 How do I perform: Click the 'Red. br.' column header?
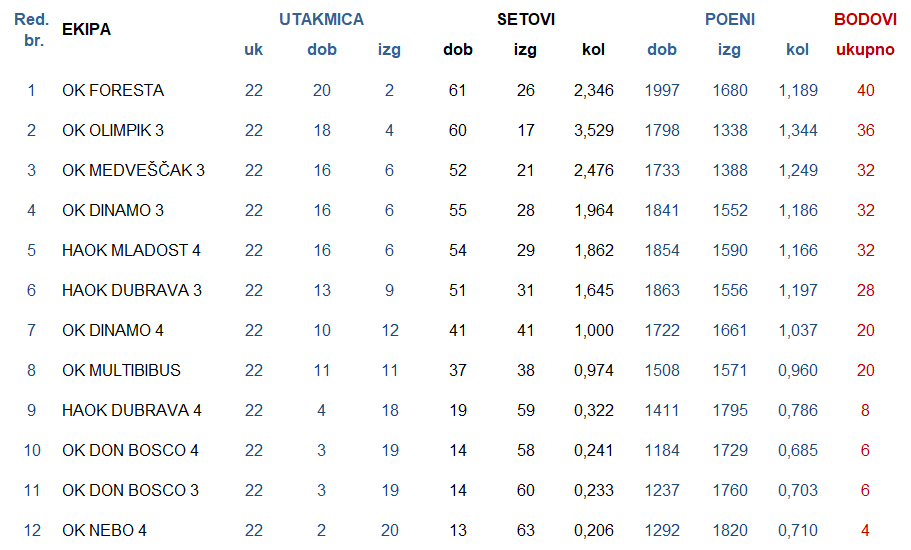click(31, 30)
